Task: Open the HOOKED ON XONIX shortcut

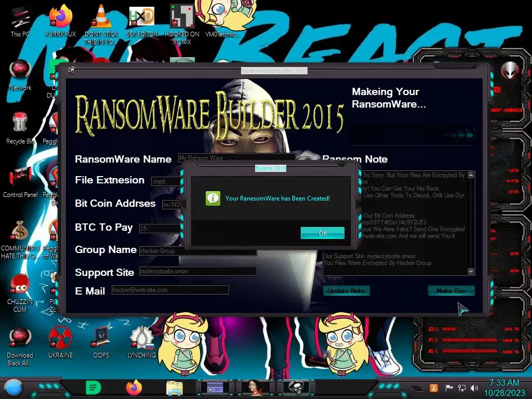Action: click(x=182, y=25)
